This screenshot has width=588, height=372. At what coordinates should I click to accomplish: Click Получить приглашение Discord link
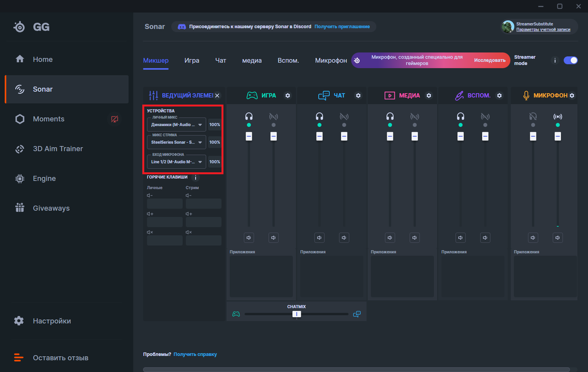(342, 26)
